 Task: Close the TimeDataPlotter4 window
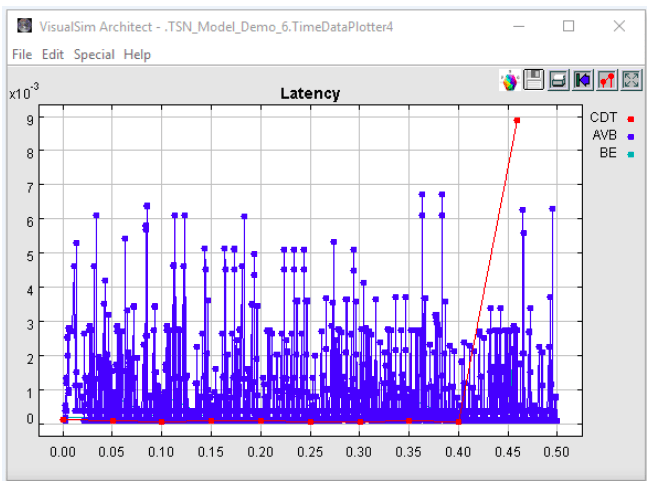coord(619,26)
